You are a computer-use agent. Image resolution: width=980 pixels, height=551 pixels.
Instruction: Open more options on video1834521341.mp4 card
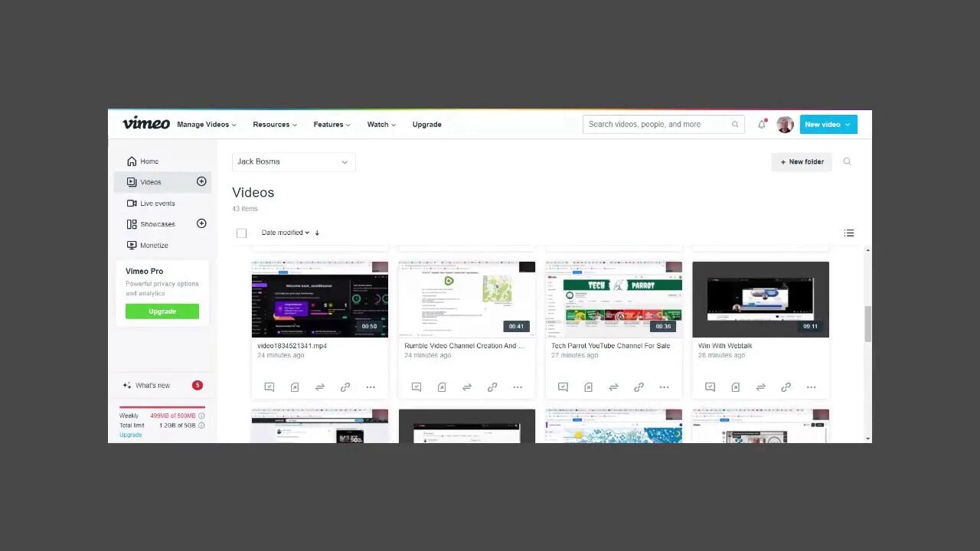(371, 387)
